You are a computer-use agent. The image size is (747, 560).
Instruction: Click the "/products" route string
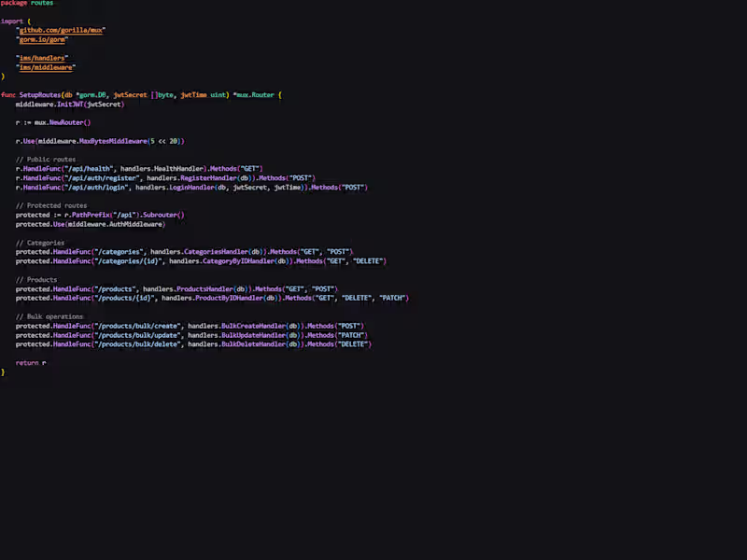point(115,289)
